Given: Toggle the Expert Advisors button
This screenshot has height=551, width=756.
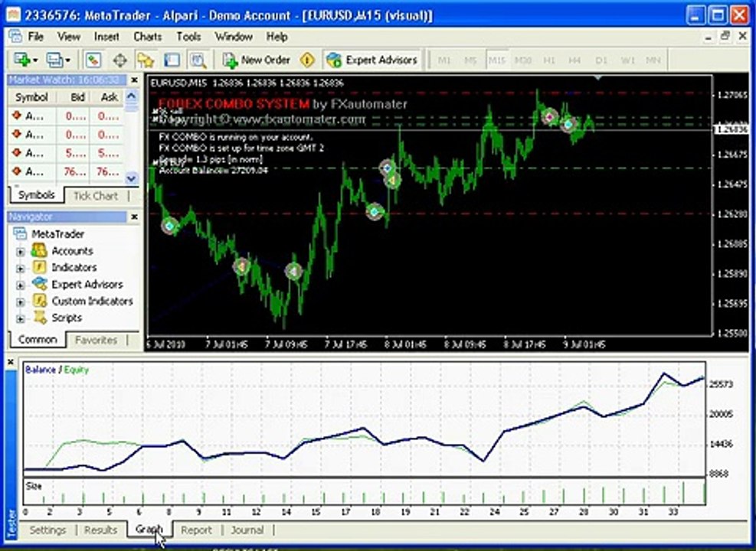Looking at the screenshot, I should point(371,60).
